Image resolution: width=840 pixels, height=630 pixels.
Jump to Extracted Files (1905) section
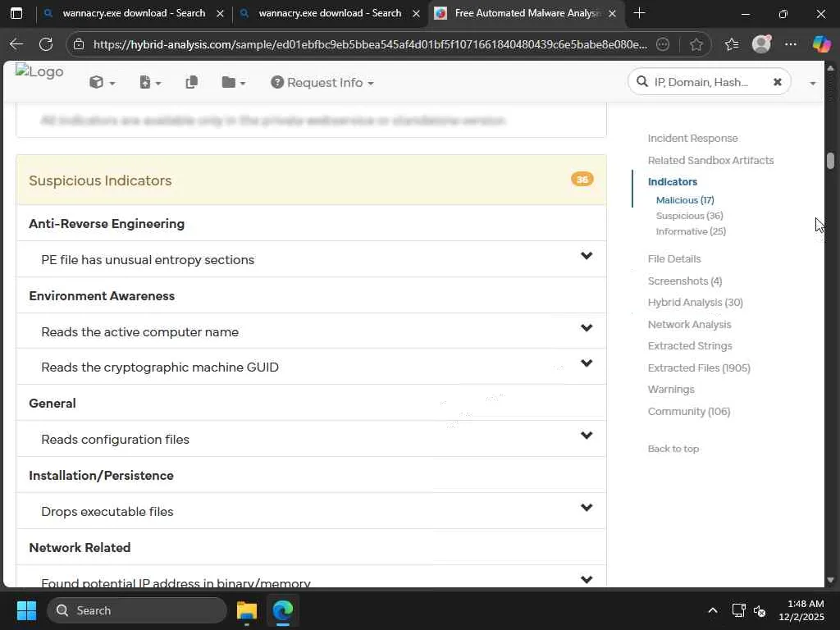pos(699,367)
